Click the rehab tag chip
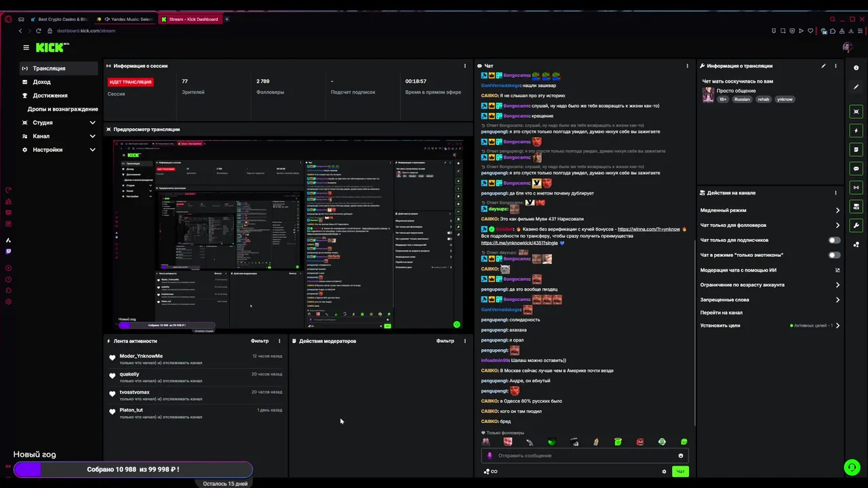 point(764,99)
